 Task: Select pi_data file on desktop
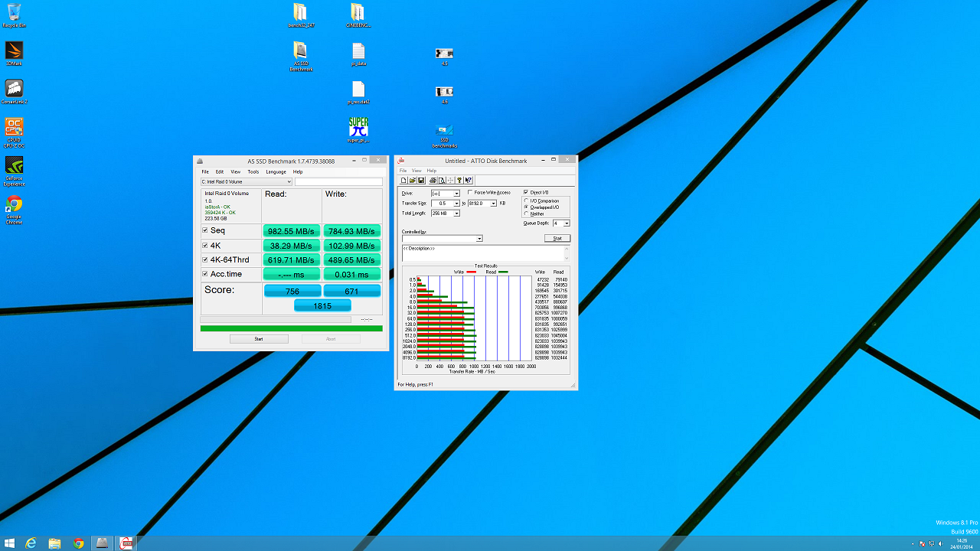(x=358, y=54)
